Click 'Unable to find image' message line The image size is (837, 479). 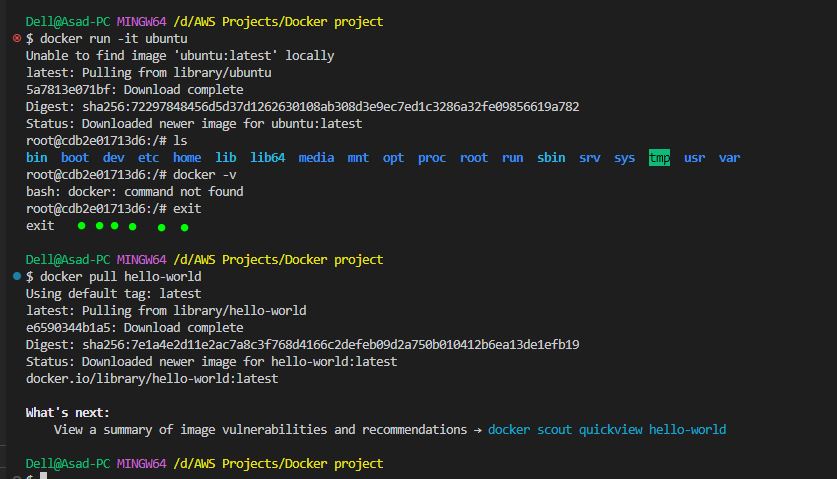tap(180, 56)
